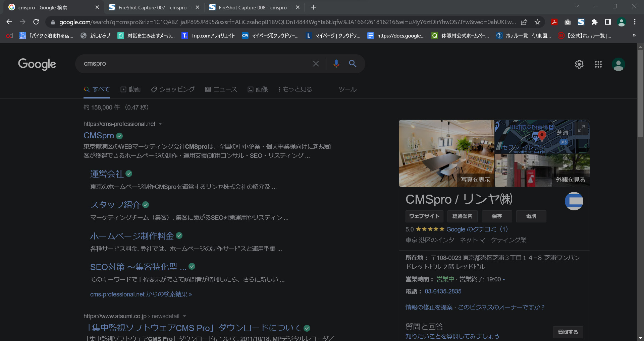Click the CMSpro business logo circle
The height and width of the screenshot is (341, 644).
click(574, 201)
